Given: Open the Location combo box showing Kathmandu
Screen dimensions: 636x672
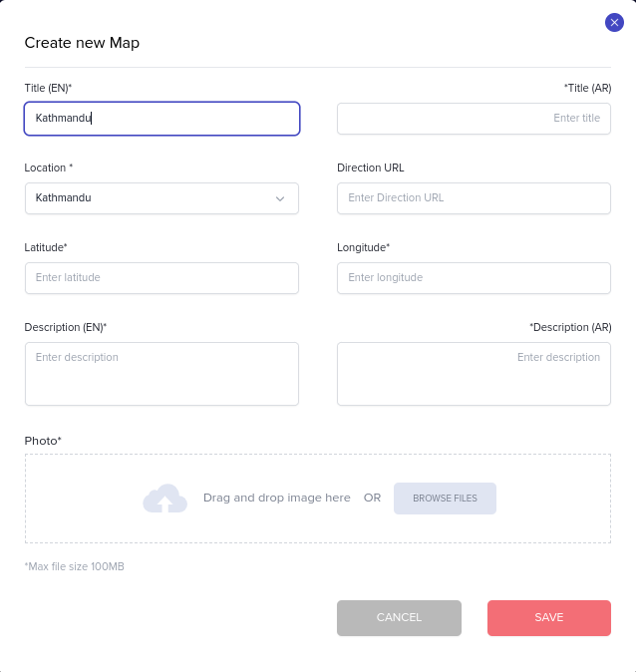Looking at the screenshot, I should pos(150,198).
